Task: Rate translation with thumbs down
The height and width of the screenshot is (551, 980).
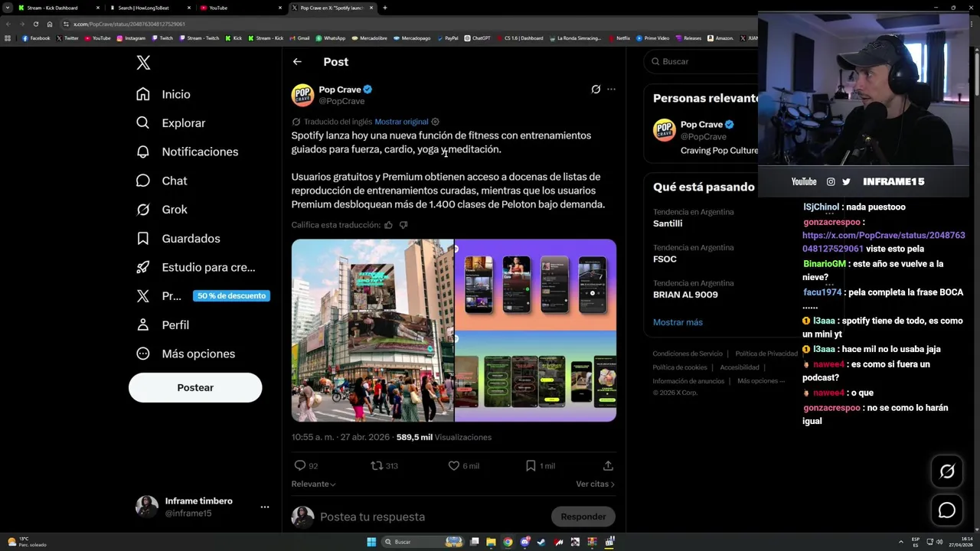Action: pos(403,225)
